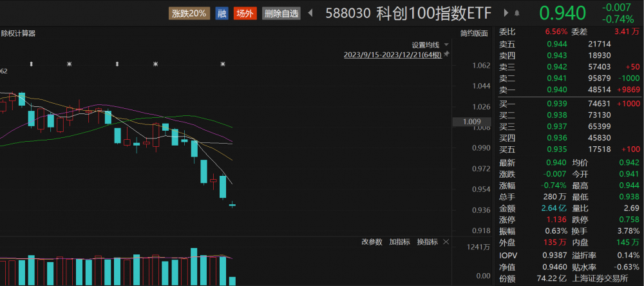Open the 2023/9/15-2023/12/21 date range selector
Screen dimensions: 644x286
tap(392, 55)
